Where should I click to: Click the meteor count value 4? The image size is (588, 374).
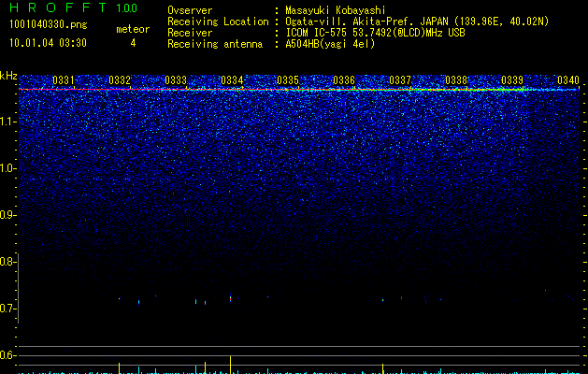point(133,43)
